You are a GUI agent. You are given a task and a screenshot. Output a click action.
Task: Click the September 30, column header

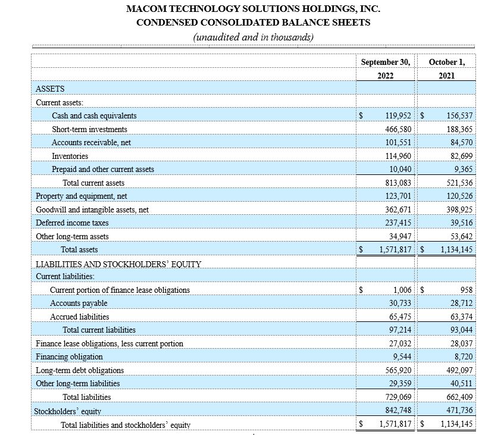[x=386, y=62]
